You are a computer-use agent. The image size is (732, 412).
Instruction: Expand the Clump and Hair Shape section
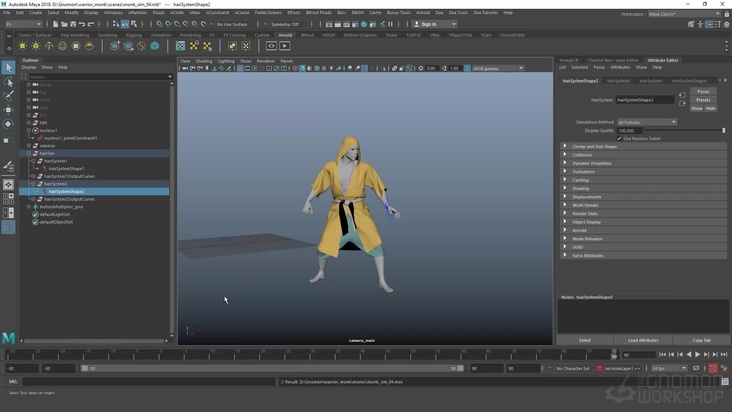[643, 147]
